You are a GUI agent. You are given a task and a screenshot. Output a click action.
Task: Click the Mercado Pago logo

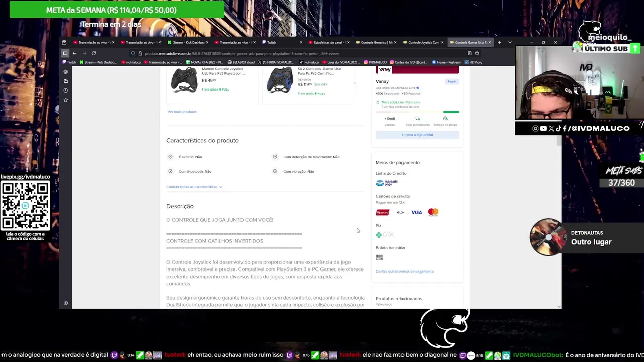point(387,183)
